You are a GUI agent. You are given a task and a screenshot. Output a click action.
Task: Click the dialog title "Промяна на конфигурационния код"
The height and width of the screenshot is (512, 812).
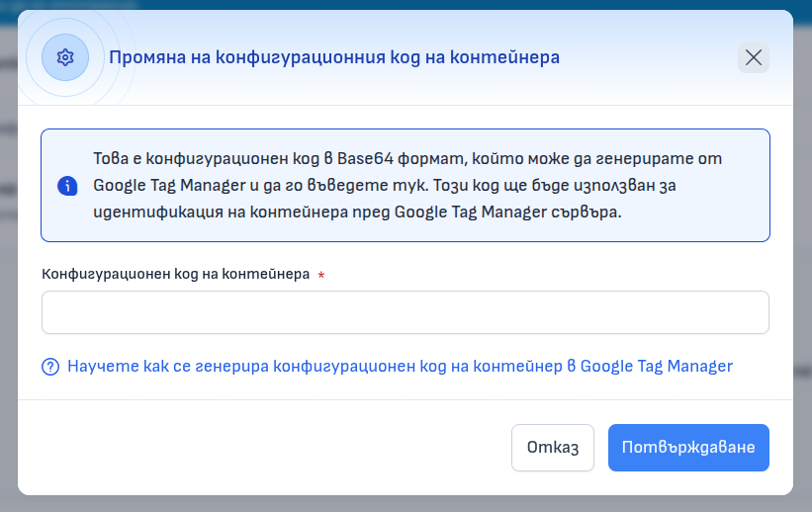click(333, 57)
